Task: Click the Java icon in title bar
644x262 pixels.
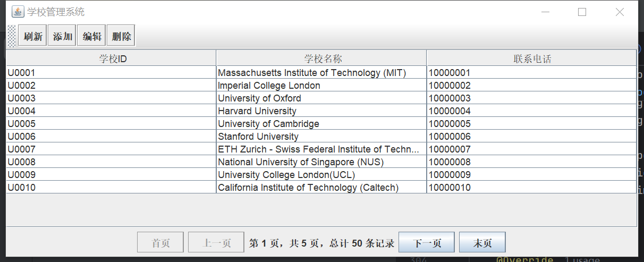Action: [18, 12]
